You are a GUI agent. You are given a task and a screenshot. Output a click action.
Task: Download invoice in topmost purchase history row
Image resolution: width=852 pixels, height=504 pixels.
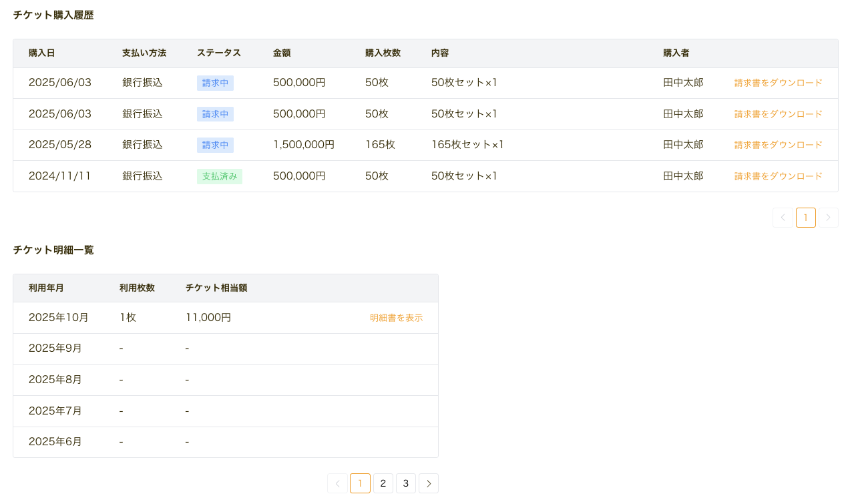click(779, 83)
